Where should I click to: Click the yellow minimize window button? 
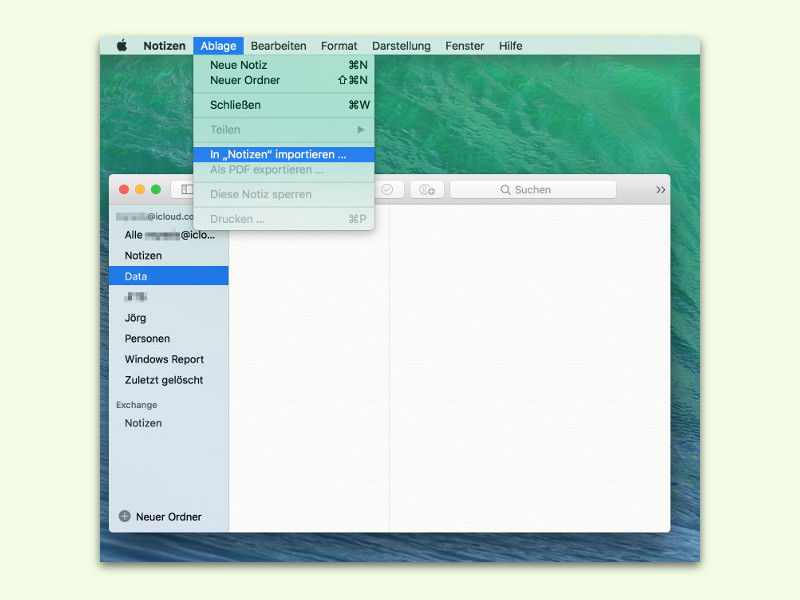(140, 189)
